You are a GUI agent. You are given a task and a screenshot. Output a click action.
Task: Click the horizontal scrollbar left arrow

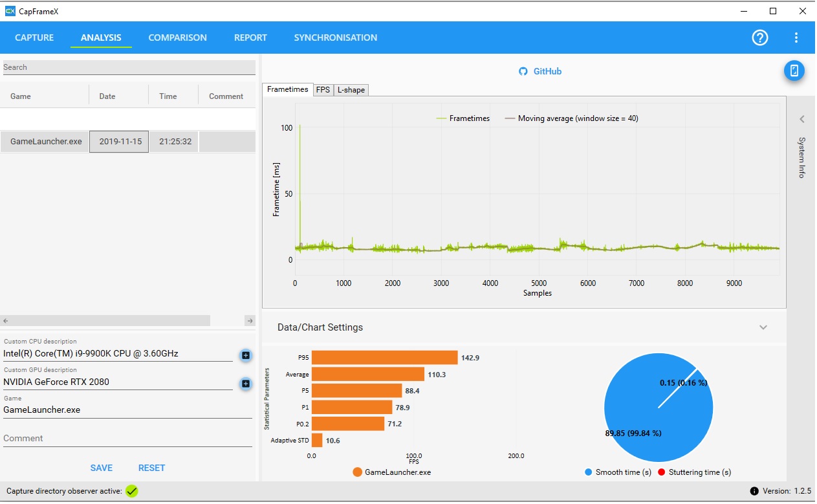point(5,321)
